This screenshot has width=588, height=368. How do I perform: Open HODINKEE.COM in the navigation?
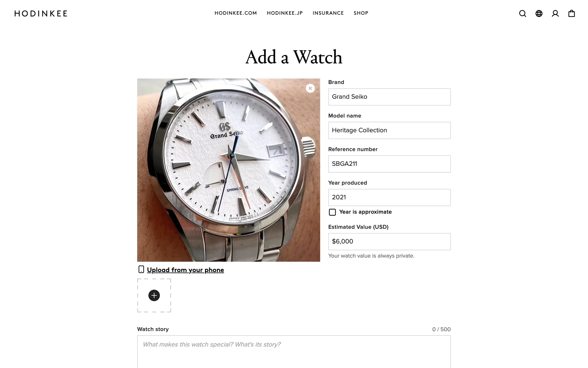(x=236, y=13)
